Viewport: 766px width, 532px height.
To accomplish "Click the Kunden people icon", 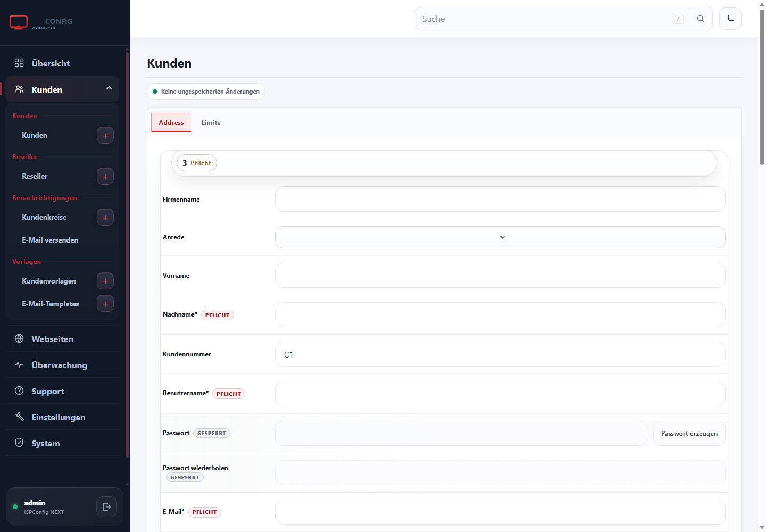I will [x=19, y=89].
